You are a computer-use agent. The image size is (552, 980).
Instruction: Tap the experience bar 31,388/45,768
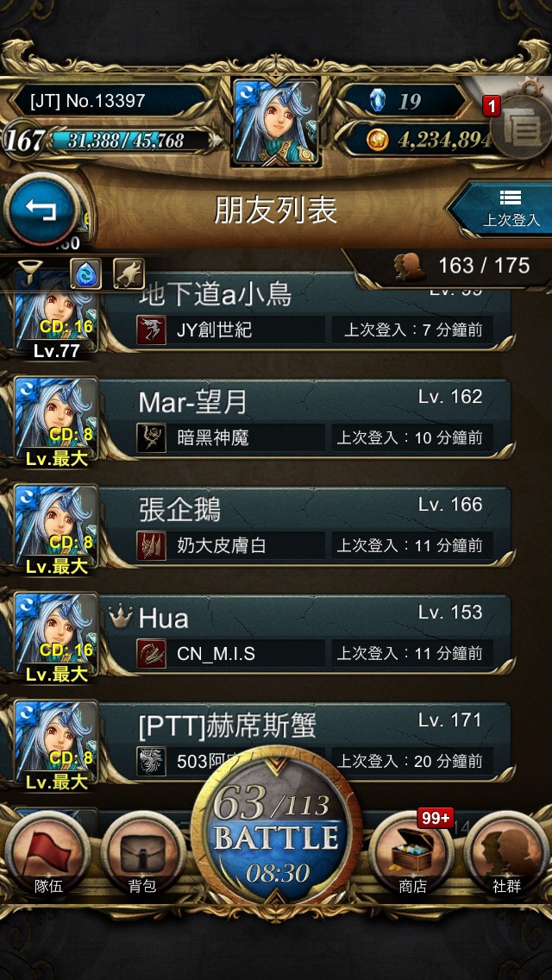click(x=129, y=141)
